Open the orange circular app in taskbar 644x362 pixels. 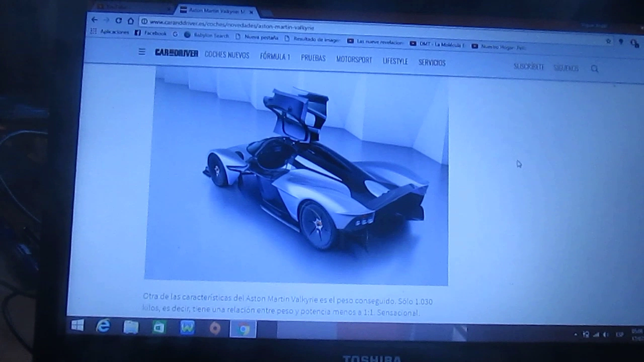click(215, 329)
